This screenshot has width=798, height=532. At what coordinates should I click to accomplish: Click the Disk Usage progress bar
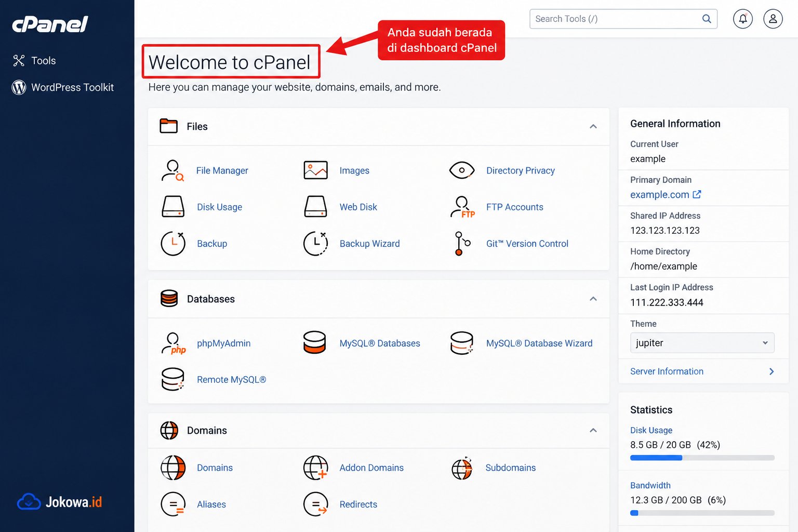click(x=702, y=458)
